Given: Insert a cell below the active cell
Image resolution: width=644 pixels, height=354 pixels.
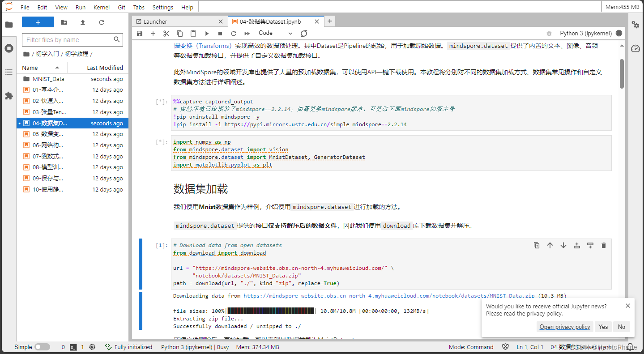Looking at the screenshot, I should point(590,245).
